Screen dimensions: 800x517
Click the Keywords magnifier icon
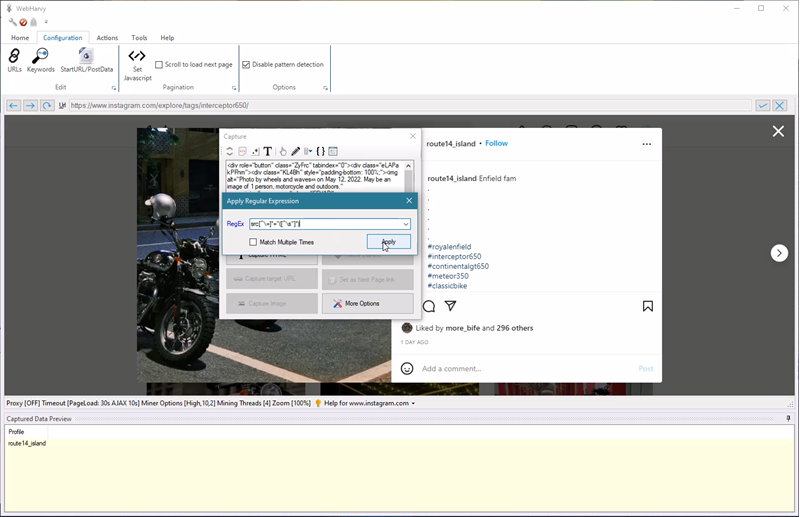click(41, 58)
